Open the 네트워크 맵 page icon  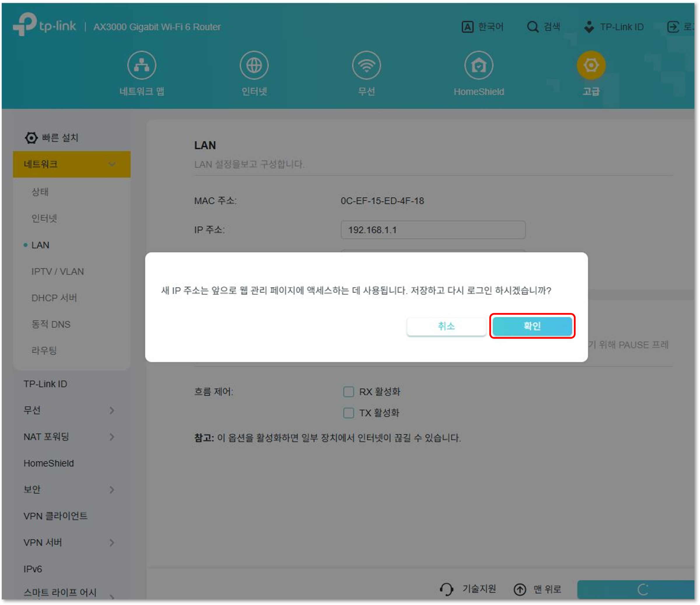(x=141, y=65)
